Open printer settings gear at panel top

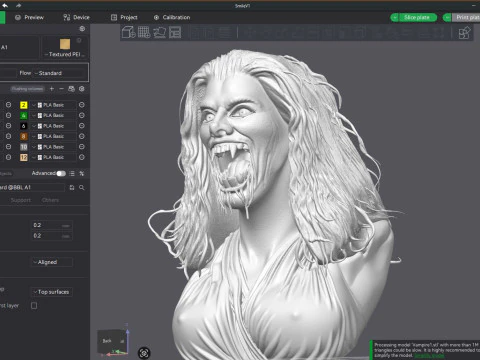click(x=82, y=29)
